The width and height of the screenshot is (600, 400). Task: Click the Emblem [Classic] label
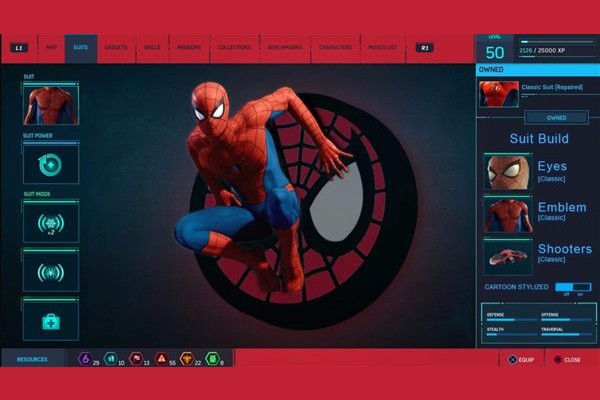[562, 211]
